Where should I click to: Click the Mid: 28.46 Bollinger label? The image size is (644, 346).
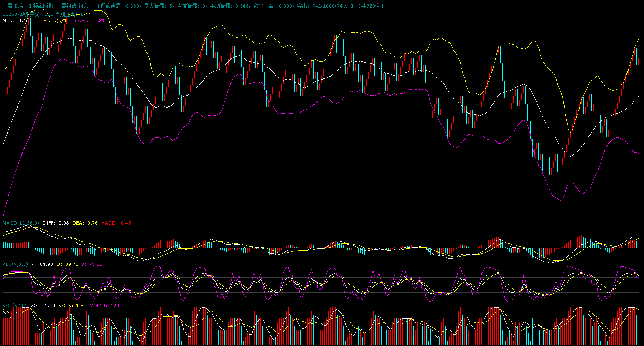tap(15, 20)
